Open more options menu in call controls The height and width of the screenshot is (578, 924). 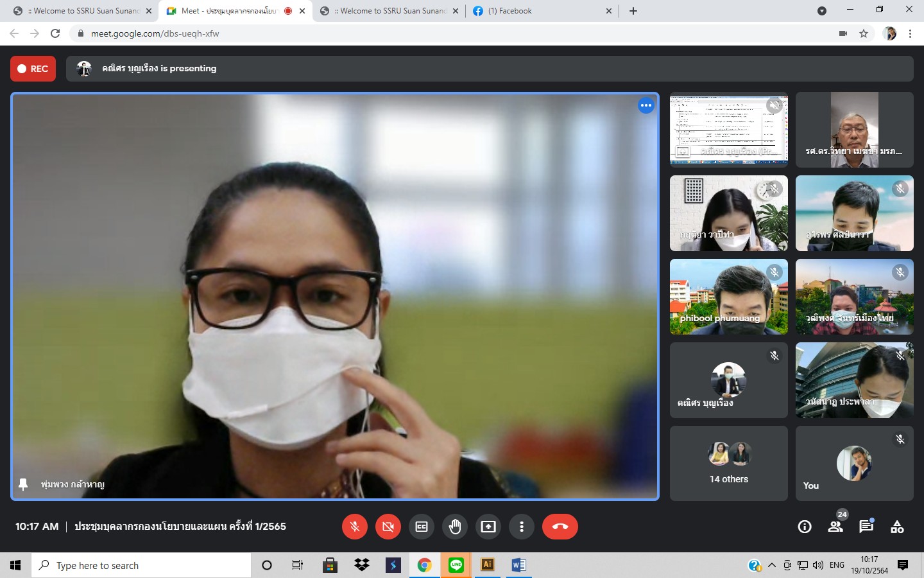pyautogui.click(x=522, y=527)
